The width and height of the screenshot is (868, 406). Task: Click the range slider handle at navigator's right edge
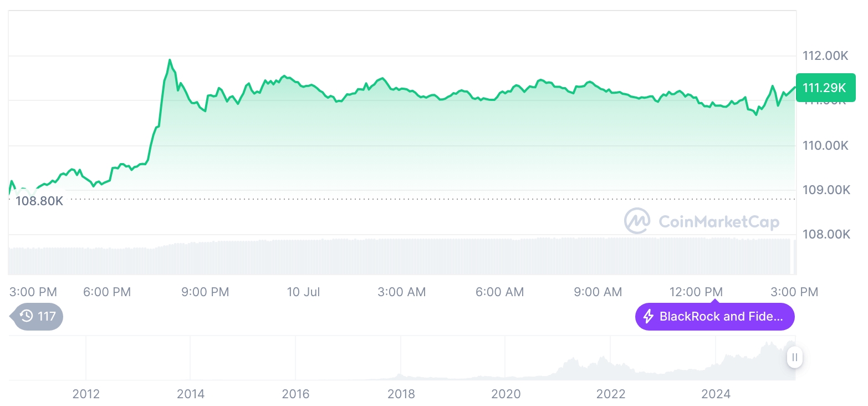point(794,357)
